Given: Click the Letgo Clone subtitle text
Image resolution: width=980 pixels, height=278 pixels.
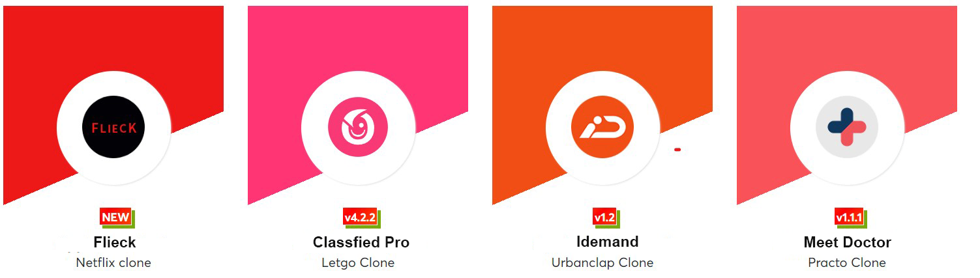Looking at the screenshot, I should coord(358,263).
